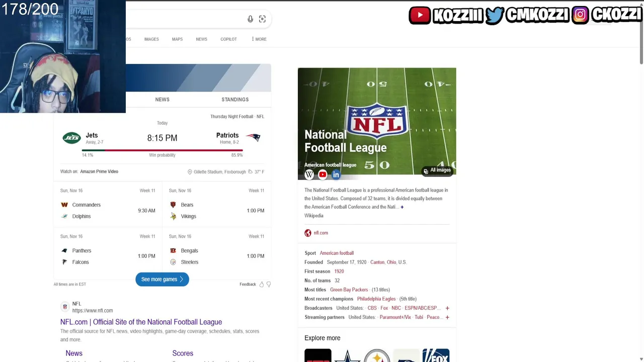Click the thumbs down feedback icon
Screen dimensions: 644x362
coord(269,284)
